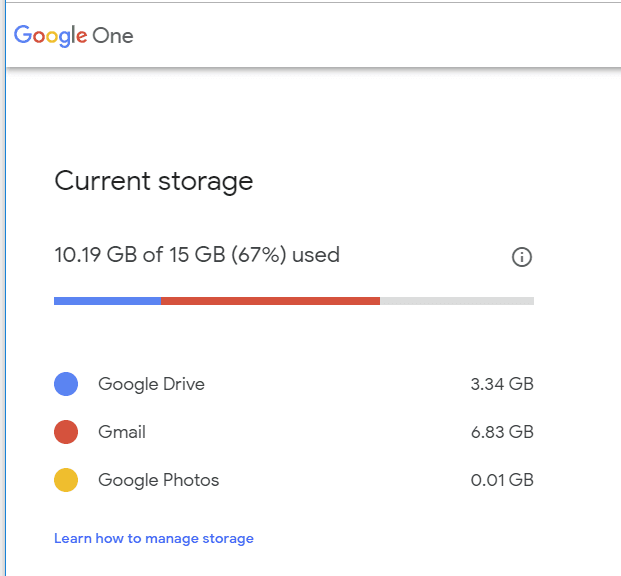Screen dimensions: 621x576
Task: Click the 3.34 GB Drive usage value
Action: 502,384
